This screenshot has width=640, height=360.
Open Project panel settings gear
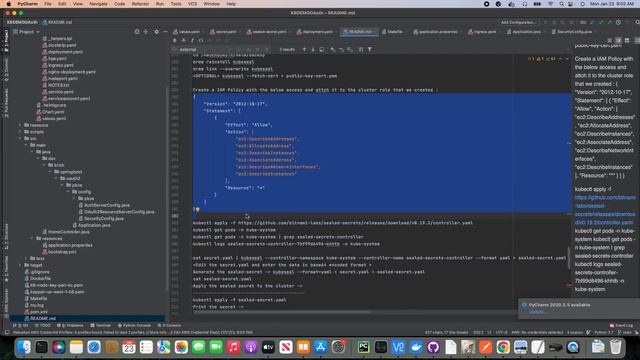tap(156, 31)
